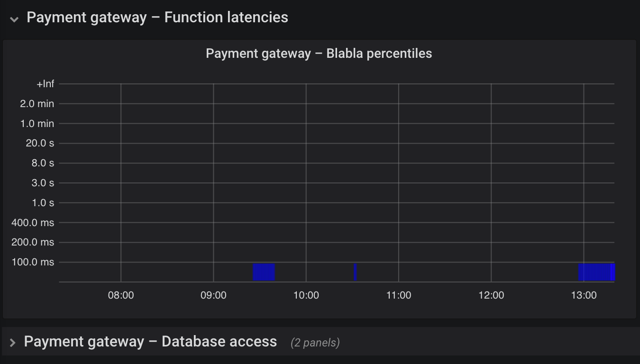This screenshot has height=364, width=640.
Task: Click the 11:00 gridline label
Action: 399,295
